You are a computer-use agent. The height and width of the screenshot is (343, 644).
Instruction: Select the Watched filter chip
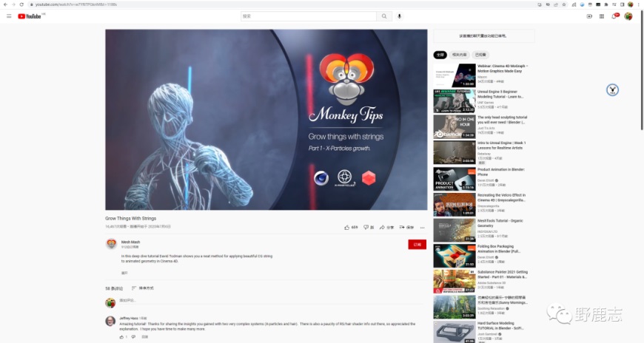click(480, 55)
